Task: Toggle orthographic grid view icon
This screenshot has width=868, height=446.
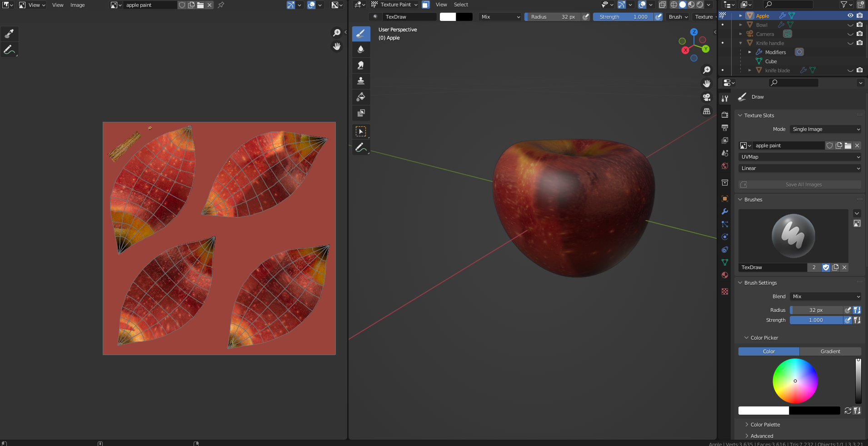Action: [x=707, y=111]
